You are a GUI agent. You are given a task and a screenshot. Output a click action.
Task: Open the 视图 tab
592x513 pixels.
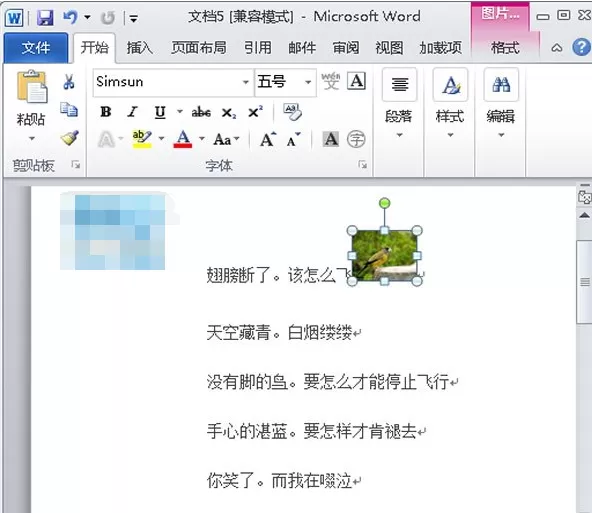[x=389, y=48]
